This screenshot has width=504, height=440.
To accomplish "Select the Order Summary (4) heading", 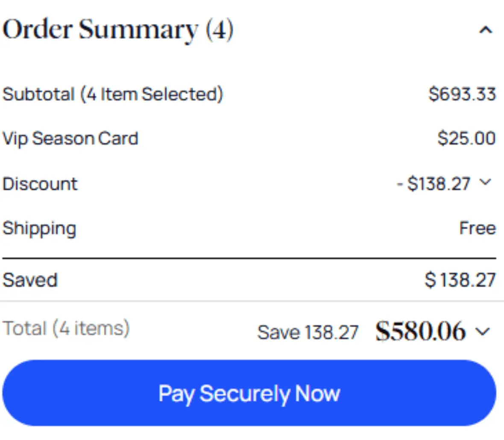I will tap(117, 29).
